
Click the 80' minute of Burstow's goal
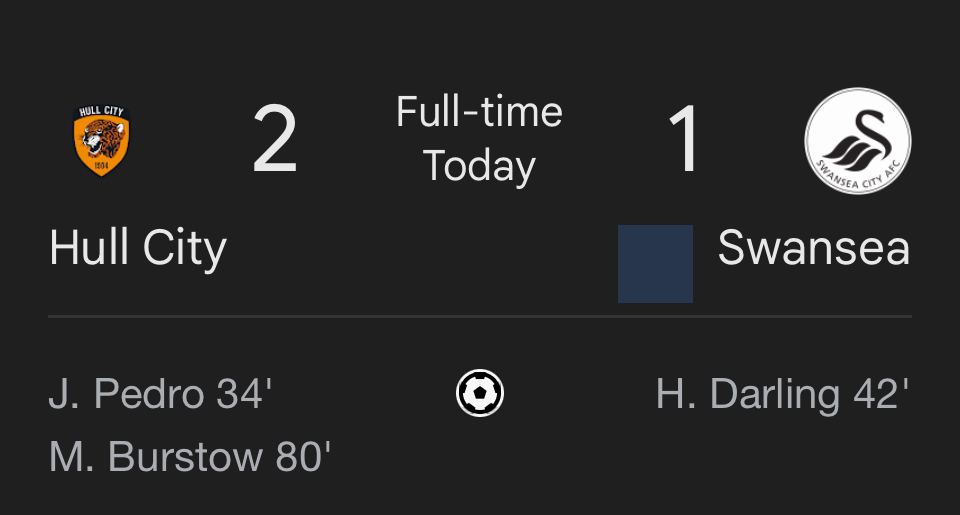tap(303, 457)
